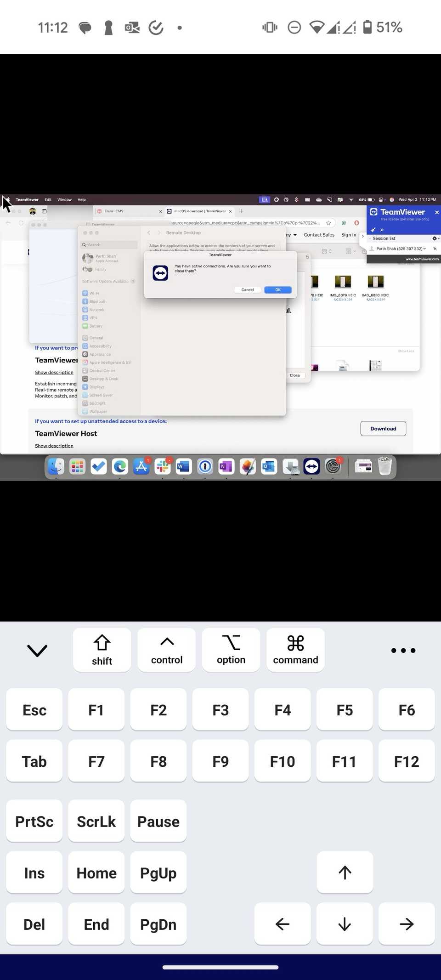The width and height of the screenshot is (441, 980).
Task: Enable the command modifier key
Action: (295, 650)
